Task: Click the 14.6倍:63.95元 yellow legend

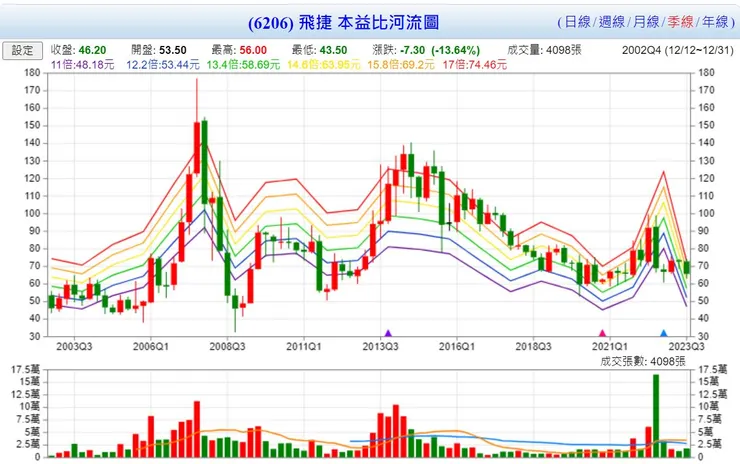Action: pos(323,65)
